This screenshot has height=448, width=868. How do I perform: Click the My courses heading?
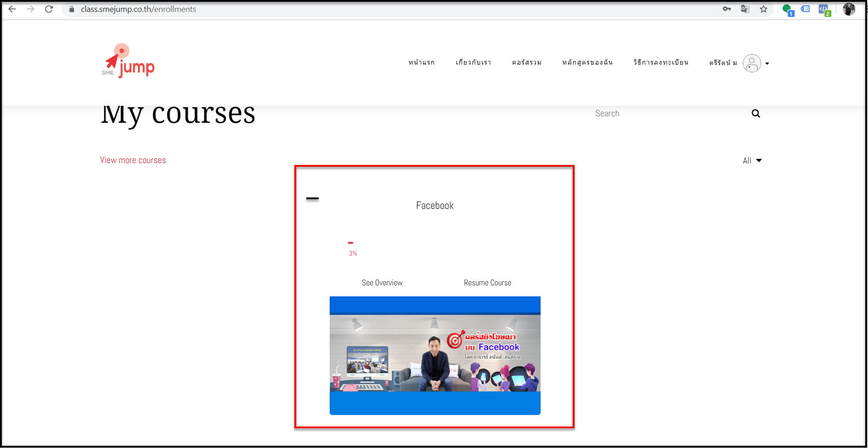pos(178,115)
